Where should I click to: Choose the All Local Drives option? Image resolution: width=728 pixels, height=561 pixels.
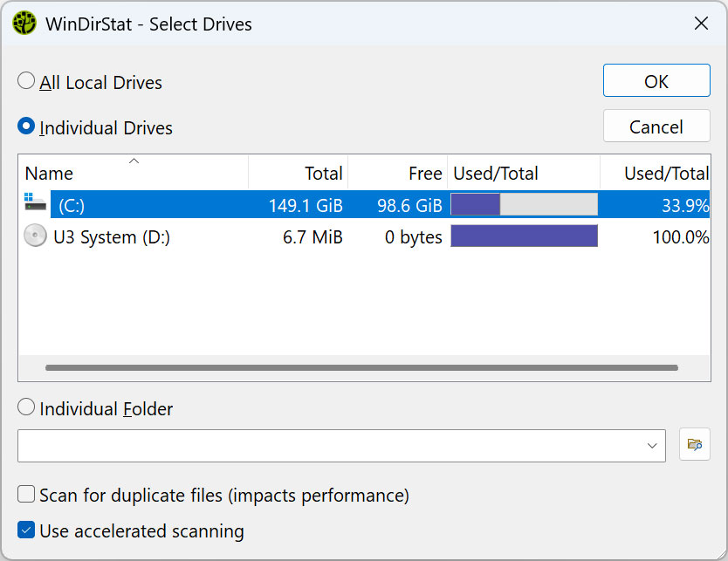(26, 81)
